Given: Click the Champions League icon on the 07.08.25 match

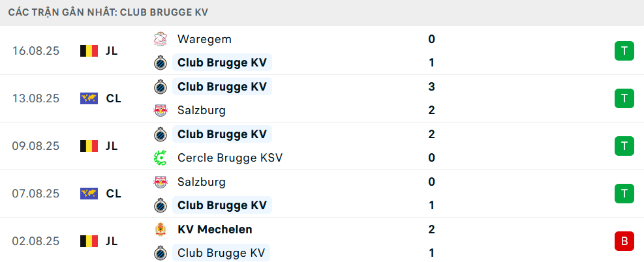Looking at the screenshot, I should pyautogui.click(x=89, y=194).
